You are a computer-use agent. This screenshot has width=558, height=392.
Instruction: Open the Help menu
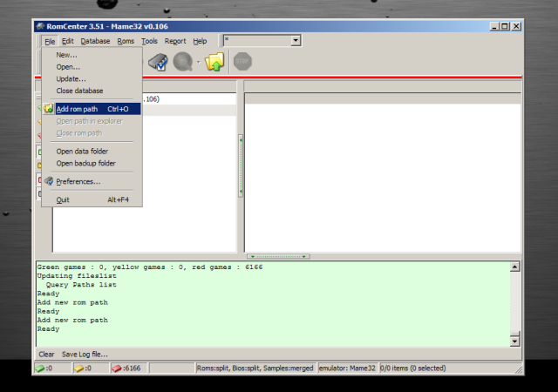[x=200, y=41]
